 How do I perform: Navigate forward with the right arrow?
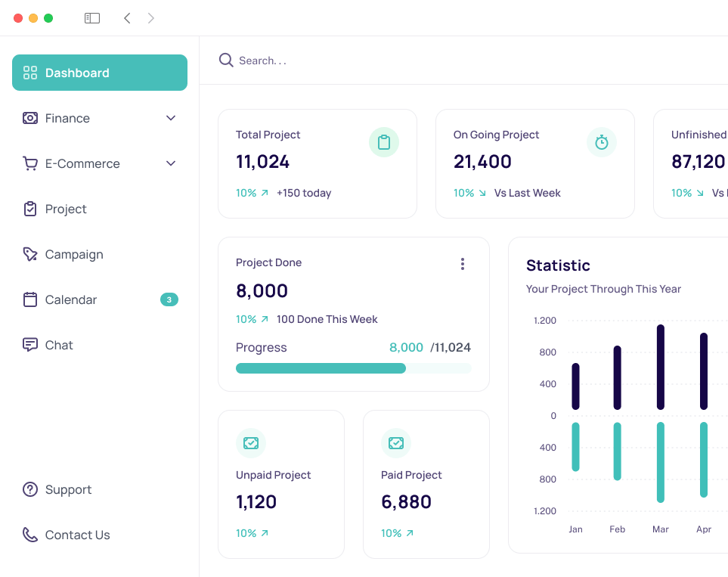(x=151, y=18)
